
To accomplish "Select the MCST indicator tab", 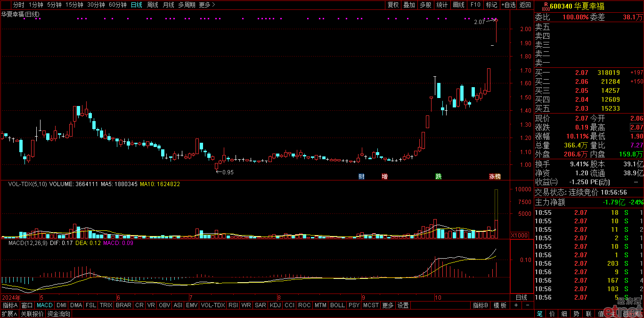I will 371,305.
